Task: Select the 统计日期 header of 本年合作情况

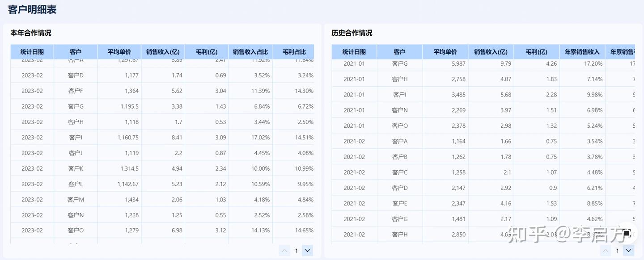Action: click(x=32, y=52)
